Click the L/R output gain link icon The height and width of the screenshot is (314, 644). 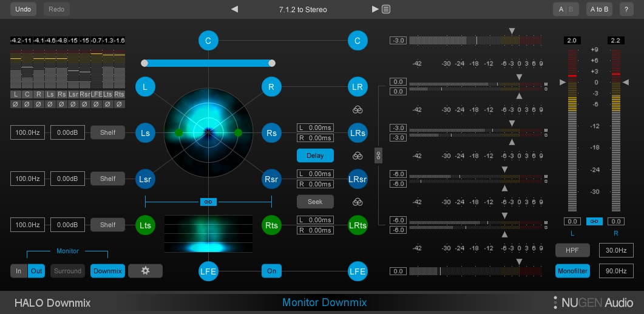[x=594, y=222]
